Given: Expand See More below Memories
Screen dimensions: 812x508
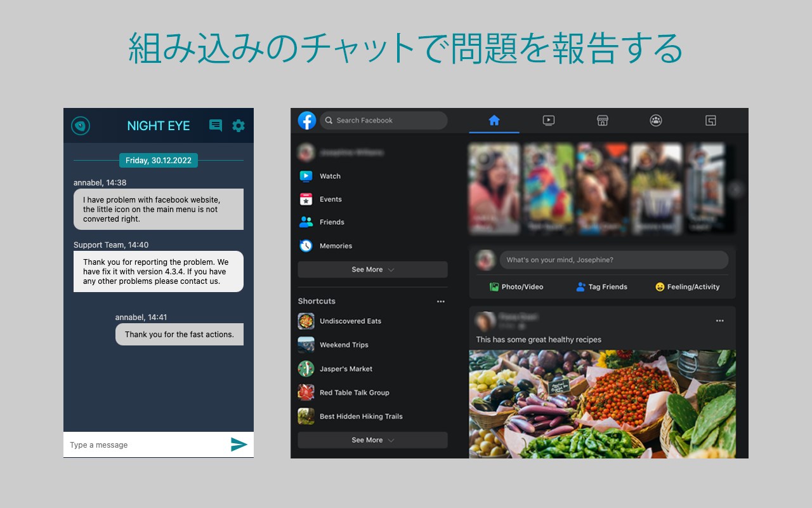Looking at the screenshot, I should click(x=372, y=269).
